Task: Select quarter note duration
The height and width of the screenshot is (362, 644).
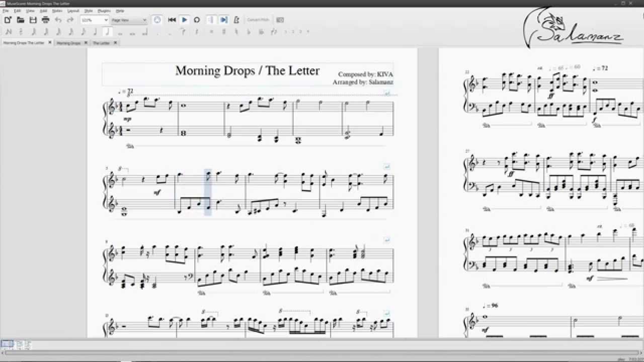Action: click(95, 32)
